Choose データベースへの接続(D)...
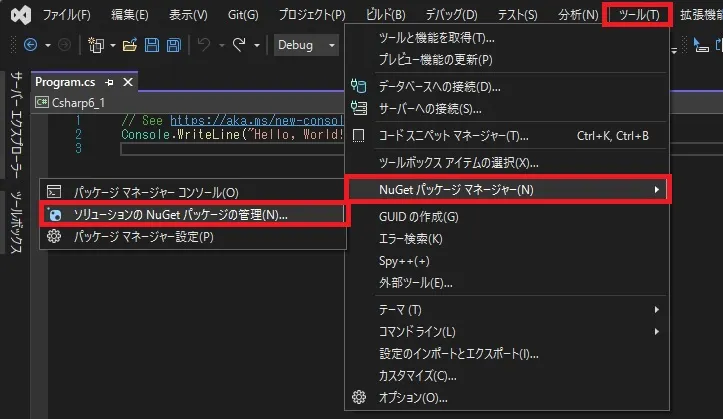This screenshot has width=723, height=419. click(507, 87)
